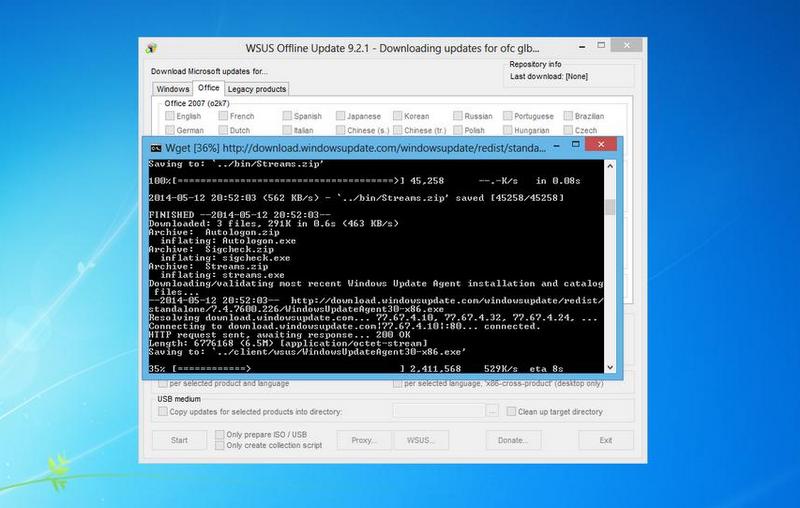Check the German language option
This screenshot has width=800, height=508.
(170, 130)
